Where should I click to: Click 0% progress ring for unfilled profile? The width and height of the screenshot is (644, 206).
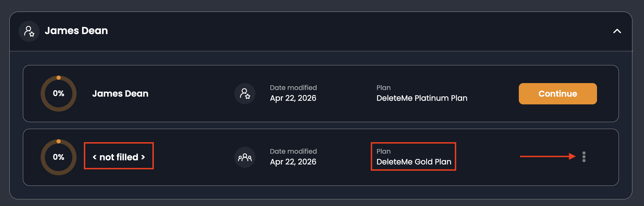pos(59,157)
